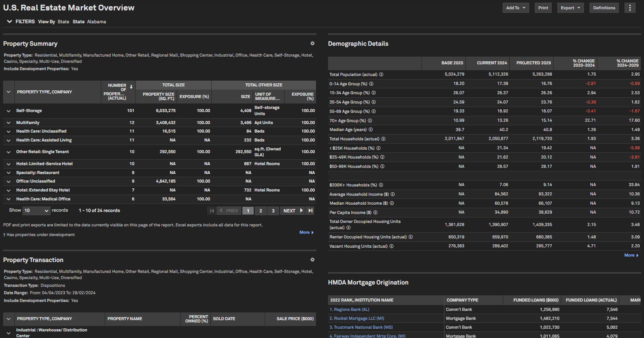Open Property Summary settings gear
Screen dimensions: 644x338
[312, 43]
